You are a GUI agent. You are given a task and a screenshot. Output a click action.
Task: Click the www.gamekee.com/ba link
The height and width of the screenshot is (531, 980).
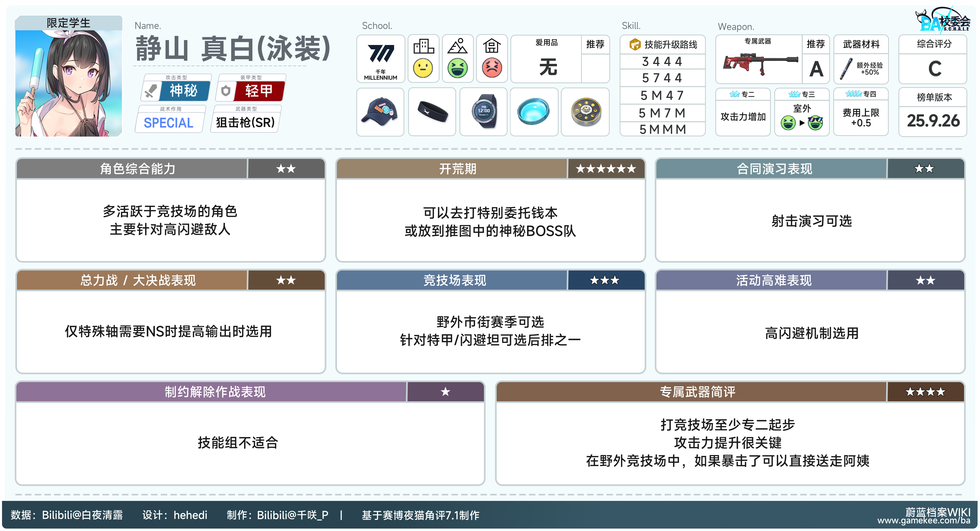click(x=924, y=521)
